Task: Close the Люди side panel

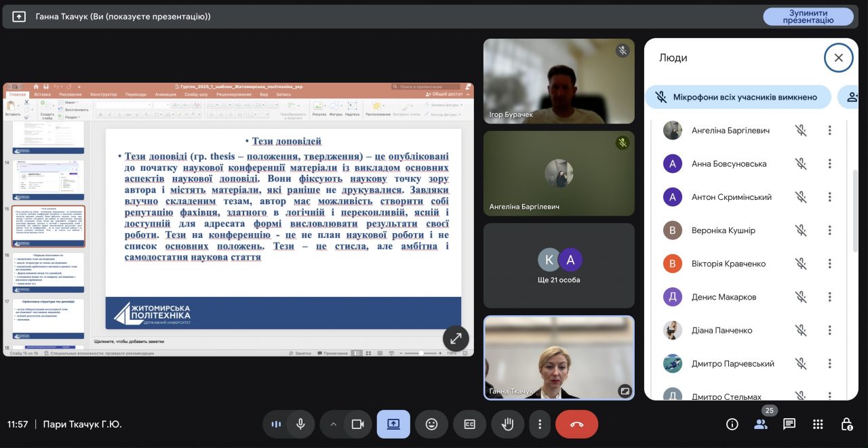Action: [838, 58]
